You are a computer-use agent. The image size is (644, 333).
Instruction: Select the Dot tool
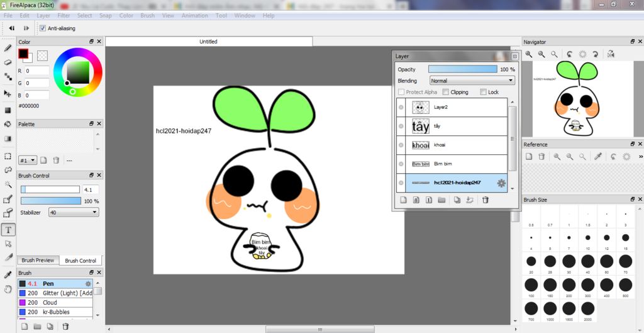(x=8, y=76)
